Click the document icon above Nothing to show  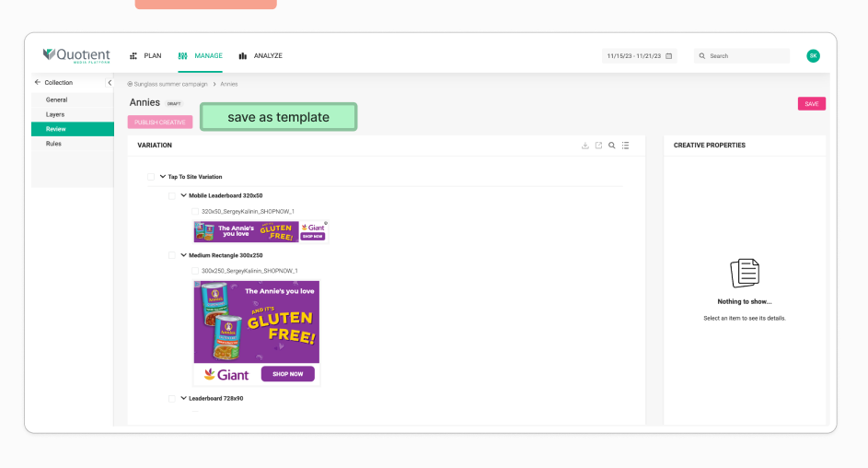click(x=745, y=273)
